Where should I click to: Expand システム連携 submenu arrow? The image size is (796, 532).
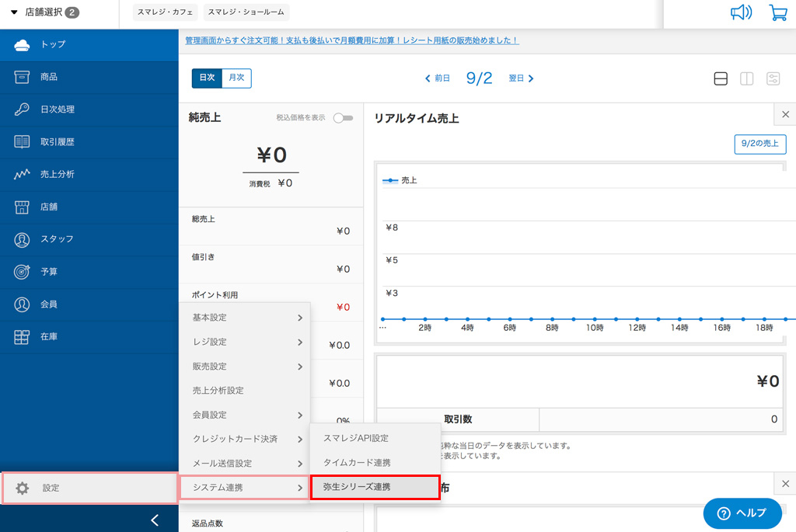[x=300, y=488]
